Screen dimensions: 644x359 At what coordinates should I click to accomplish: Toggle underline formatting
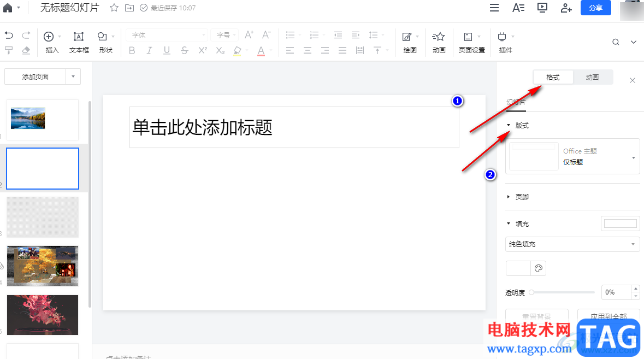167,50
